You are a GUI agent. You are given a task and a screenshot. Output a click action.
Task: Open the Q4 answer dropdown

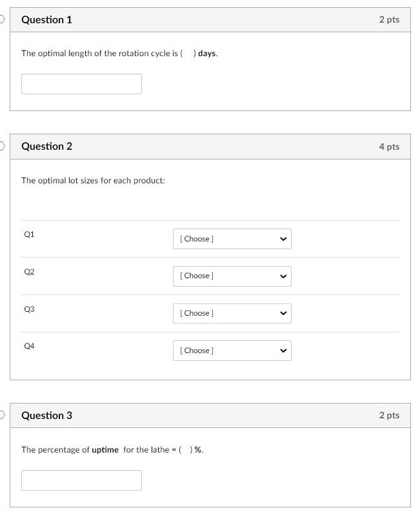point(232,350)
